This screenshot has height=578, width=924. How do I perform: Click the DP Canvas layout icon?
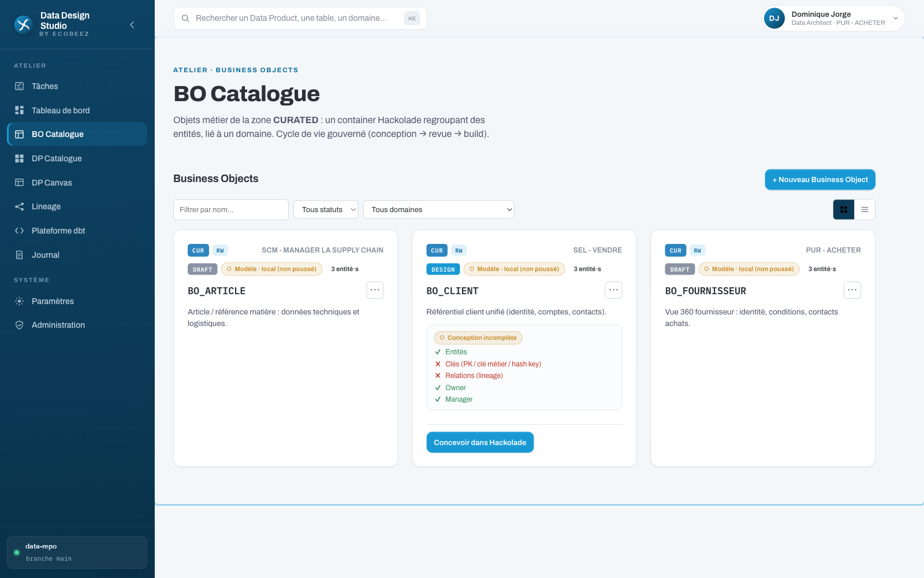[19, 183]
